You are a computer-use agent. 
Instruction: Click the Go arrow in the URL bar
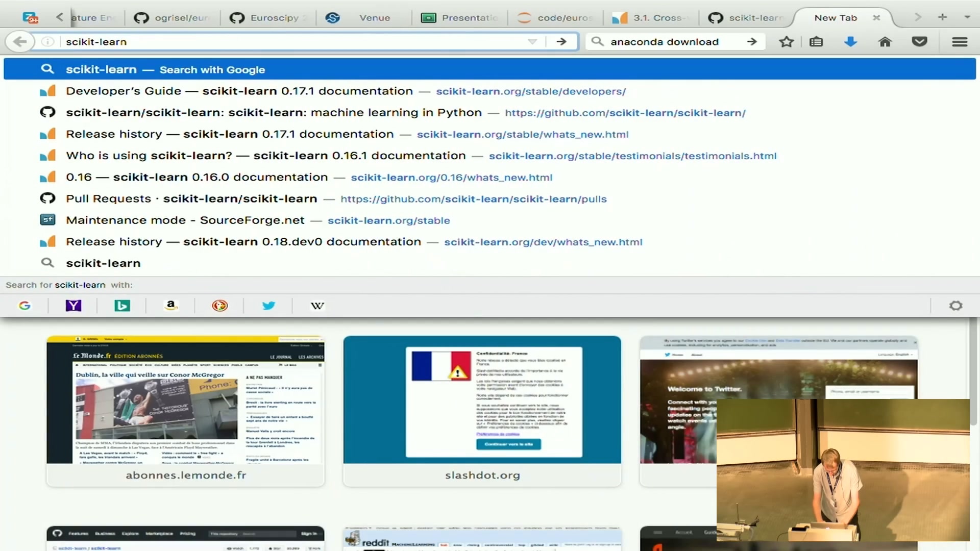tap(561, 41)
